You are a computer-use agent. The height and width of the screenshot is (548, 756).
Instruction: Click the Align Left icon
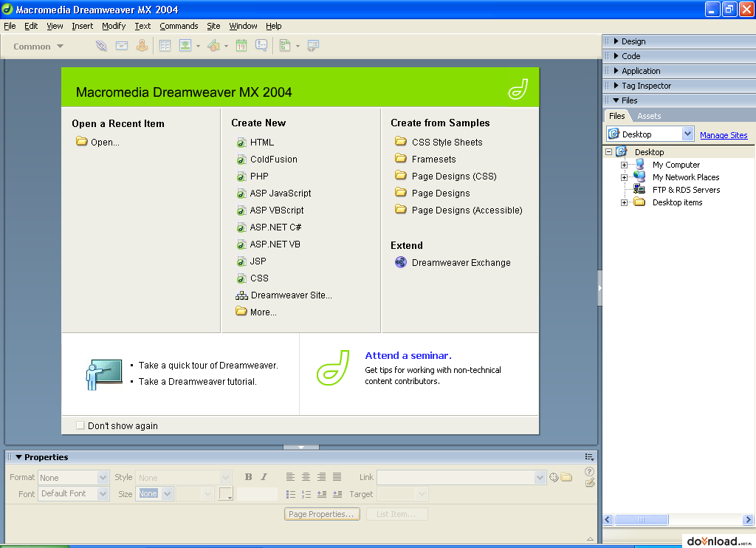[x=290, y=477]
